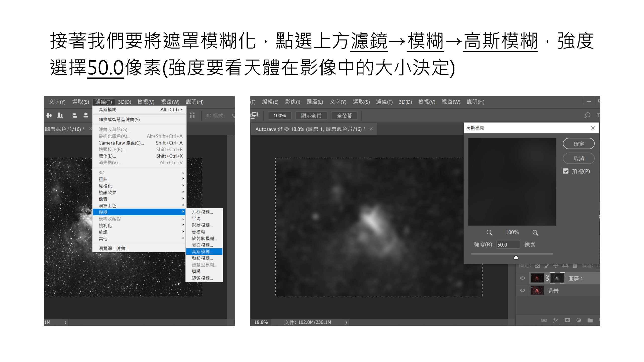Open the 視窗(W) menu
The height and width of the screenshot is (362, 644).
click(x=170, y=102)
